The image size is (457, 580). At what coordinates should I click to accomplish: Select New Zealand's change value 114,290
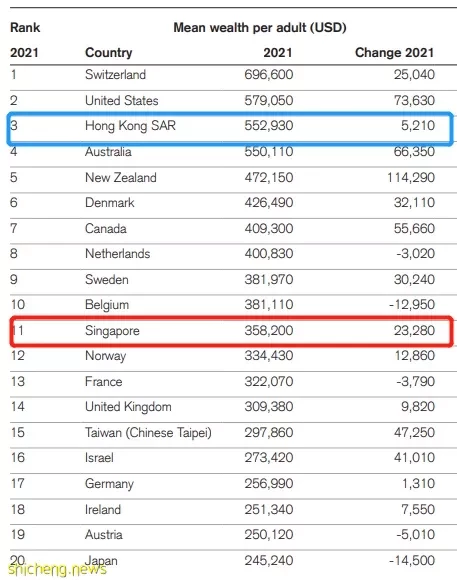pyautogui.click(x=411, y=178)
